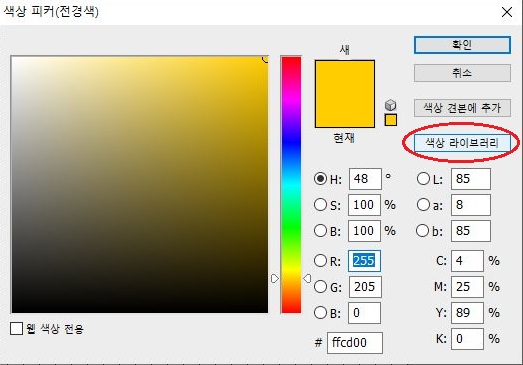Select the Lab a radio button

coord(423,205)
